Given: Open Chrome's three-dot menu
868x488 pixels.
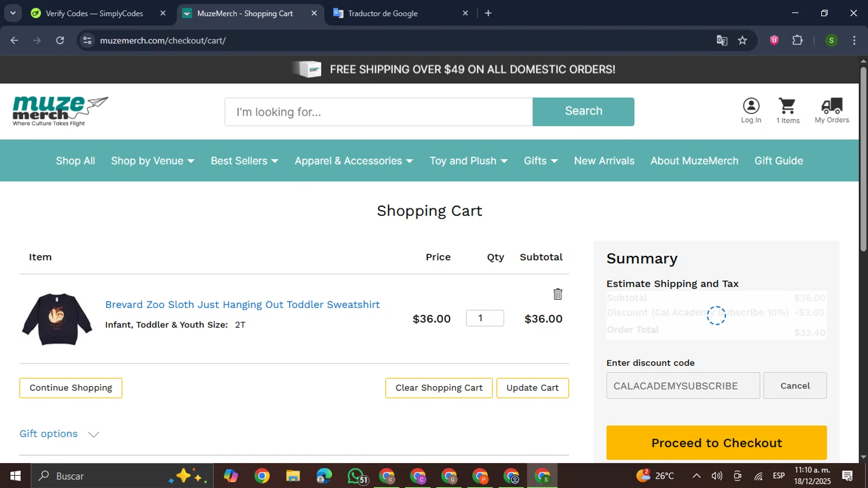Looking at the screenshot, I should click(854, 41).
